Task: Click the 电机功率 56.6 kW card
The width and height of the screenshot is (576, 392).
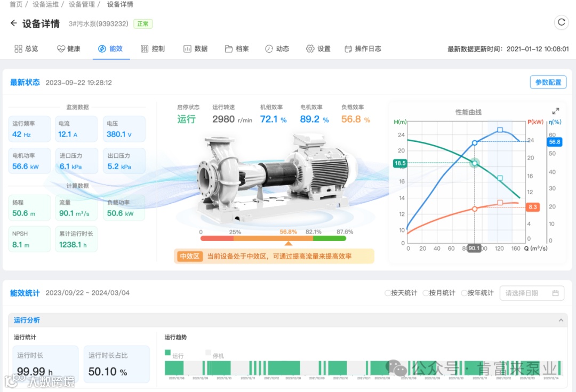Action: [29, 161]
